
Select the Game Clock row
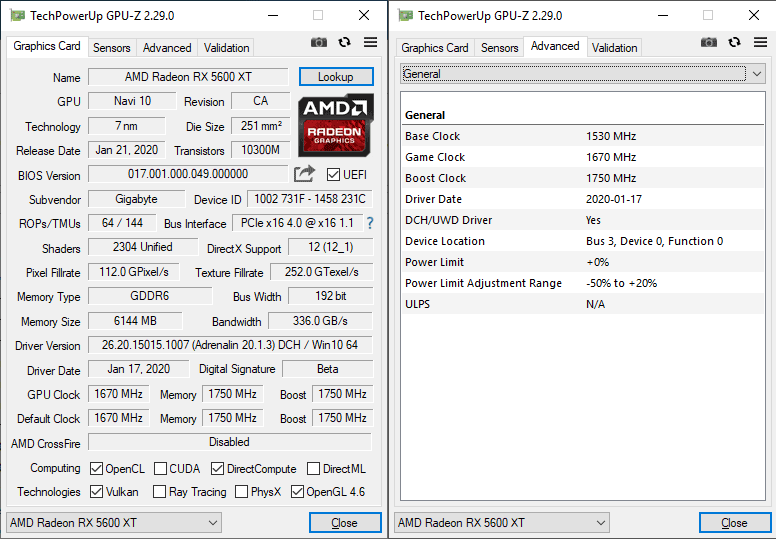[x=582, y=157]
